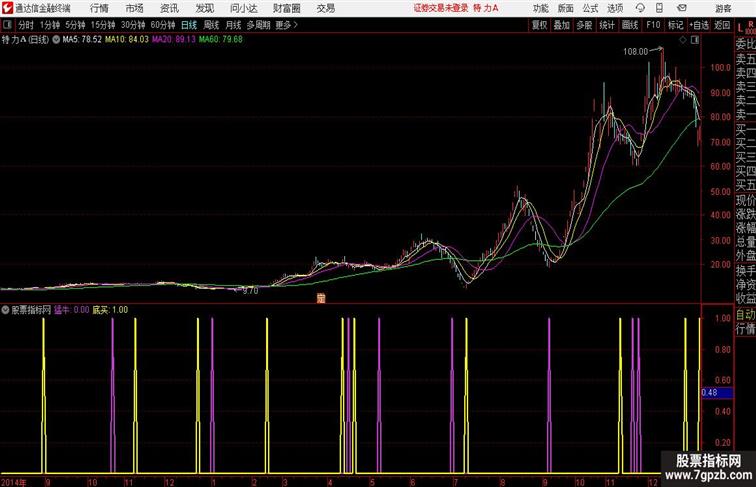This screenshot has height=487, width=756.
Task: Select the 月线 monthly tab
Action: [233, 25]
